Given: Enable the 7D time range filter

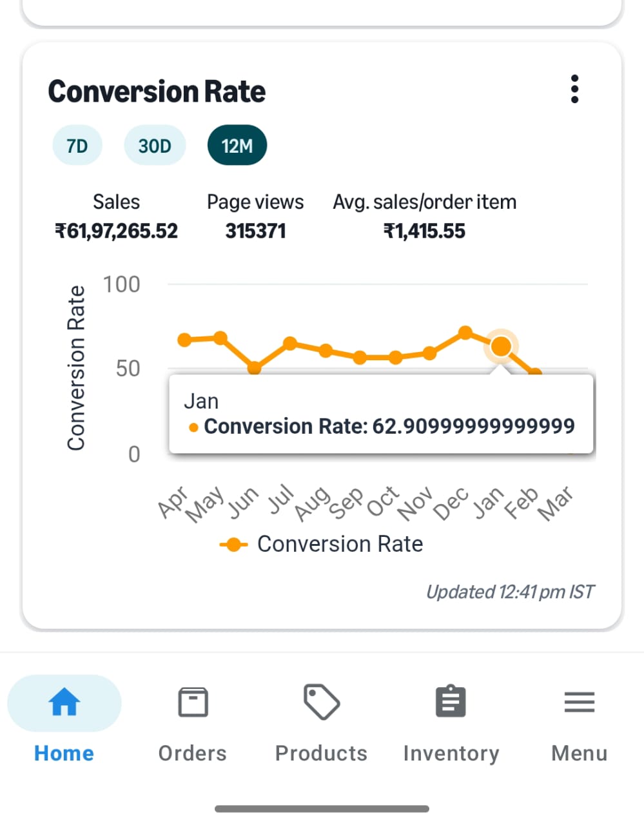Looking at the screenshot, I should click(x=77, y=146).
